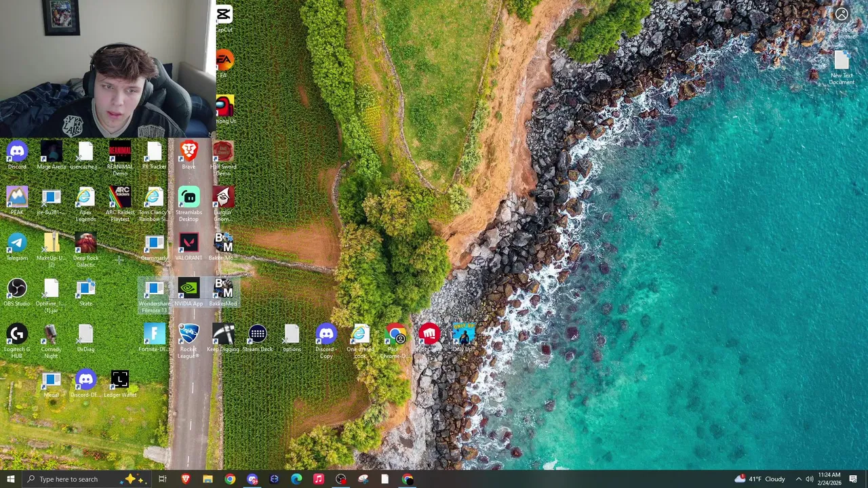Open Wondershare Filmora 13 shortcut

click(154, 297)
